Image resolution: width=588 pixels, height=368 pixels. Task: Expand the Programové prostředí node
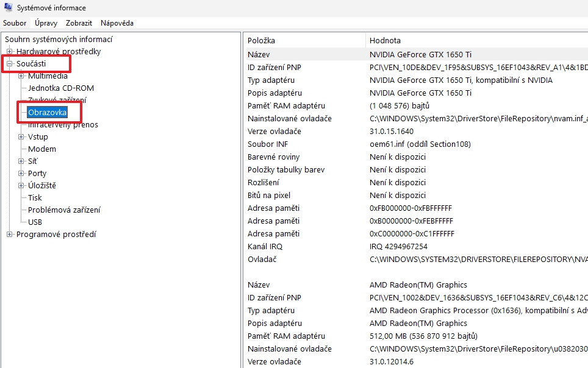(9, 234)
